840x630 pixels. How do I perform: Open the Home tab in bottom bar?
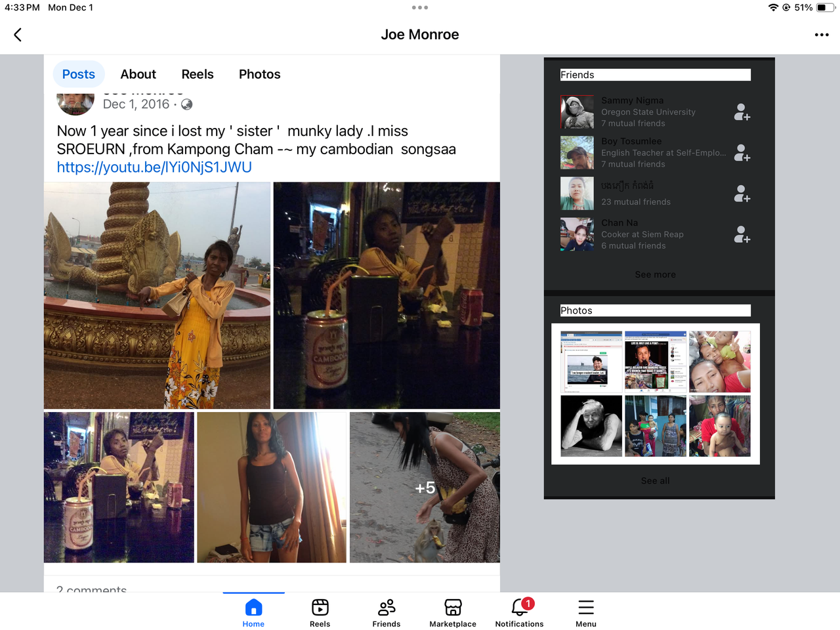click(253, 613)
